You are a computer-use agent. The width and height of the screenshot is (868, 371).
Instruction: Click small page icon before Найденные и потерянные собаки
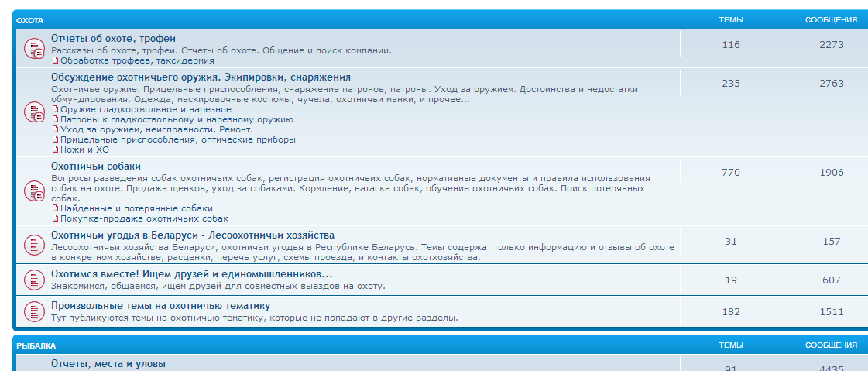pyautogui.click(x=55, y=208)
